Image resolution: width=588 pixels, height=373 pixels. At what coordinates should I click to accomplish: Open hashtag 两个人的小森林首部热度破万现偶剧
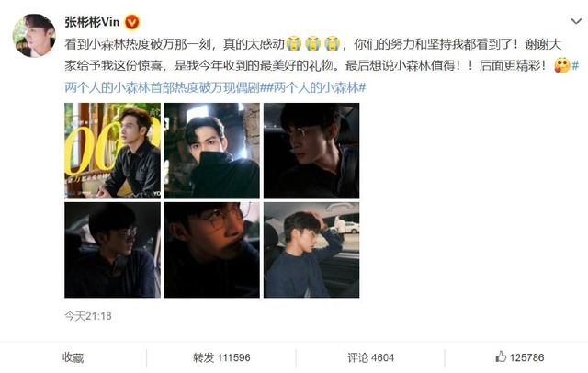pyautogui.click(x=165, y=87)
